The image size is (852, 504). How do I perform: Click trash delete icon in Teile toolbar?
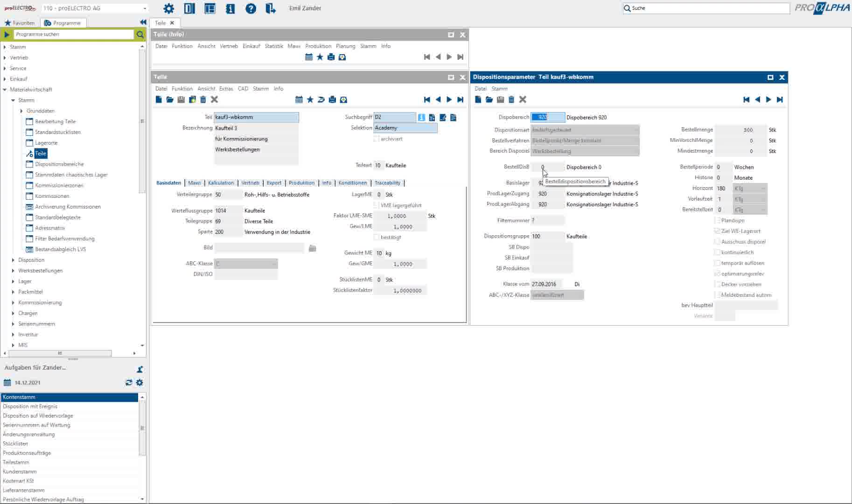click(x=203, y=99)
